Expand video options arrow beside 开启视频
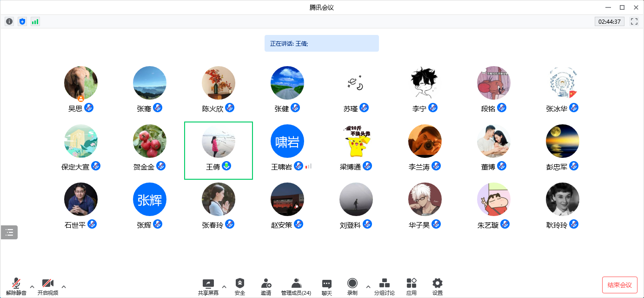Image resolution: width=644 pixels, height=298 pixels. [x=64, y=286]
